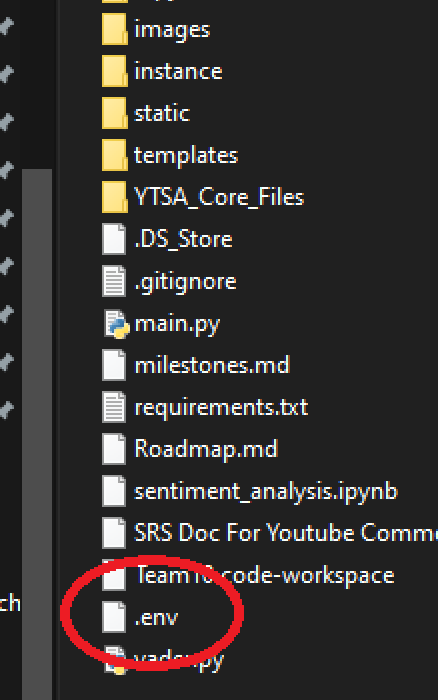
Task: Select the YTSA_Core_Files folder icon
Action: (114, 197)
